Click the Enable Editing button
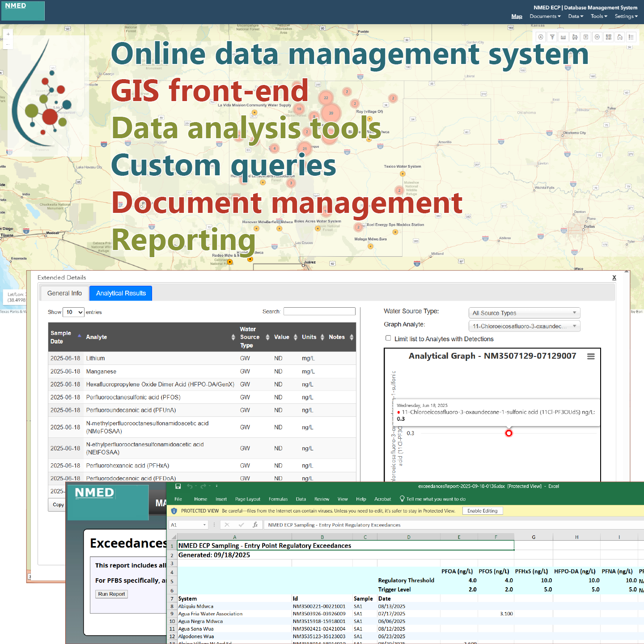The image size is (644, 644). click(482, 511)
